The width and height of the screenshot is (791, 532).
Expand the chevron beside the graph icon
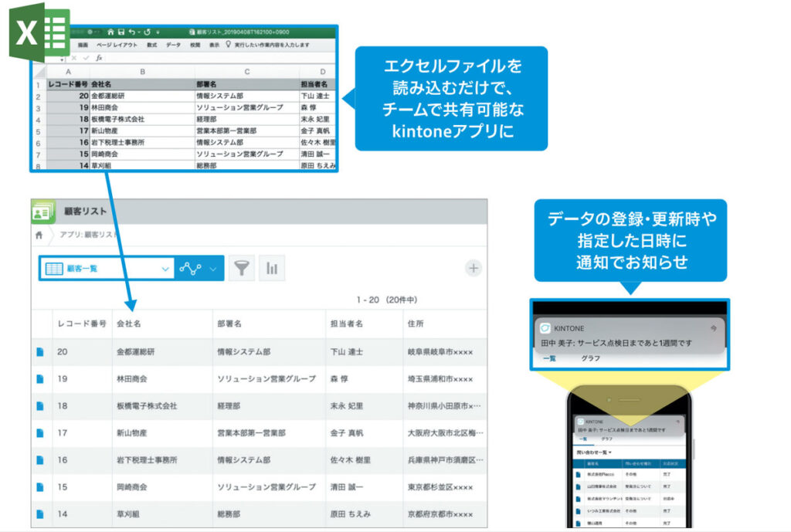pos(213,269)
